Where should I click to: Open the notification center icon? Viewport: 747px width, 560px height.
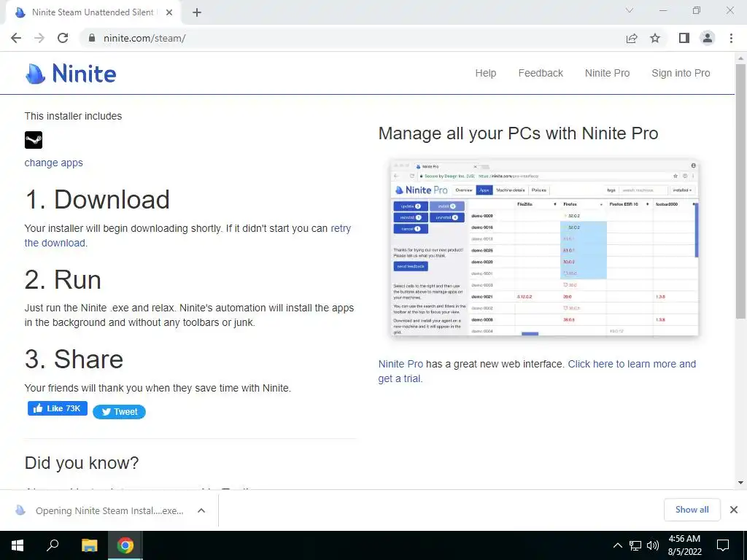coord(723,545)
